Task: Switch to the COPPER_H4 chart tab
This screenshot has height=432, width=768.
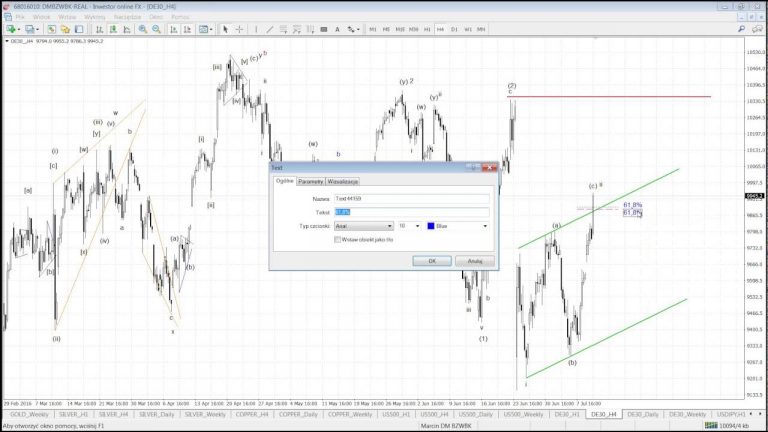Action: (x=252, y=414)
